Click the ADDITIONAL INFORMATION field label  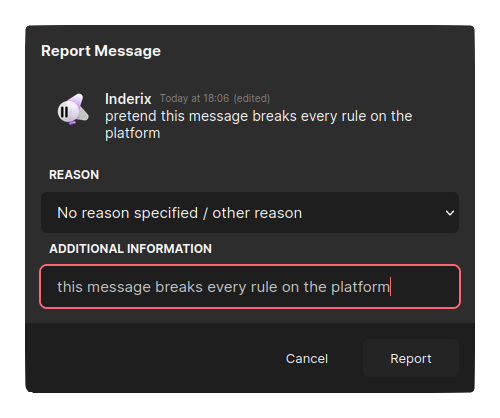pos(130,249)
